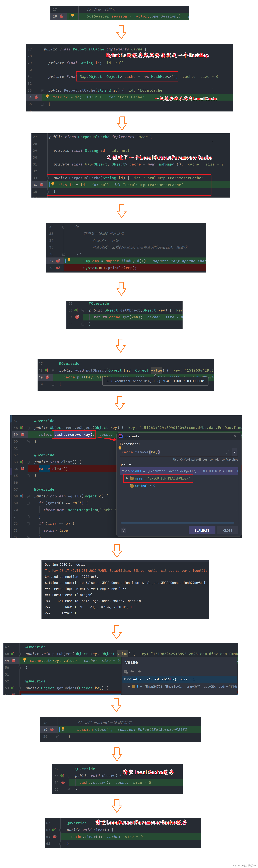Screen dimensions: 258x868
Task: Toggle breakpoint on cache.put line beside value popup
Action: (14, 660)
